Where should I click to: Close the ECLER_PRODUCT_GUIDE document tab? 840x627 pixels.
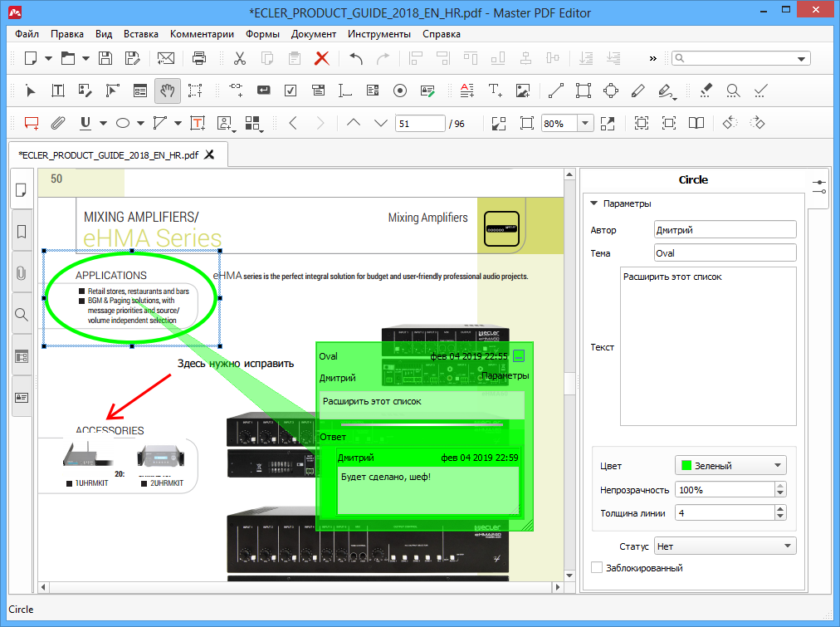(210, 154)
